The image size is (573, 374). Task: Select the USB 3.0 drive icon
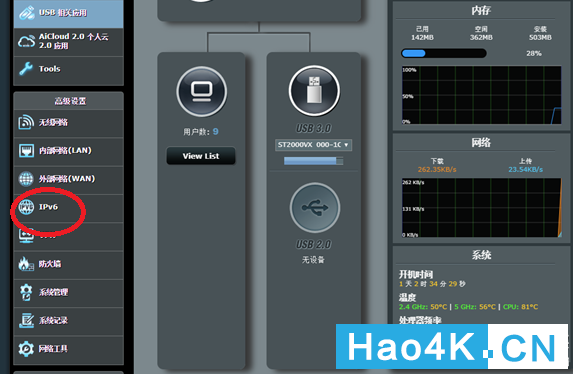click(314, 91)
